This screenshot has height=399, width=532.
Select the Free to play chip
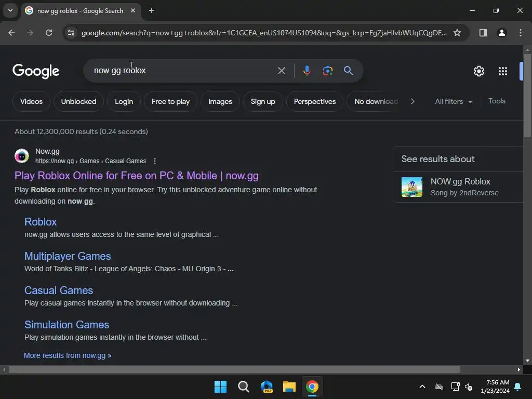(170, 101)
